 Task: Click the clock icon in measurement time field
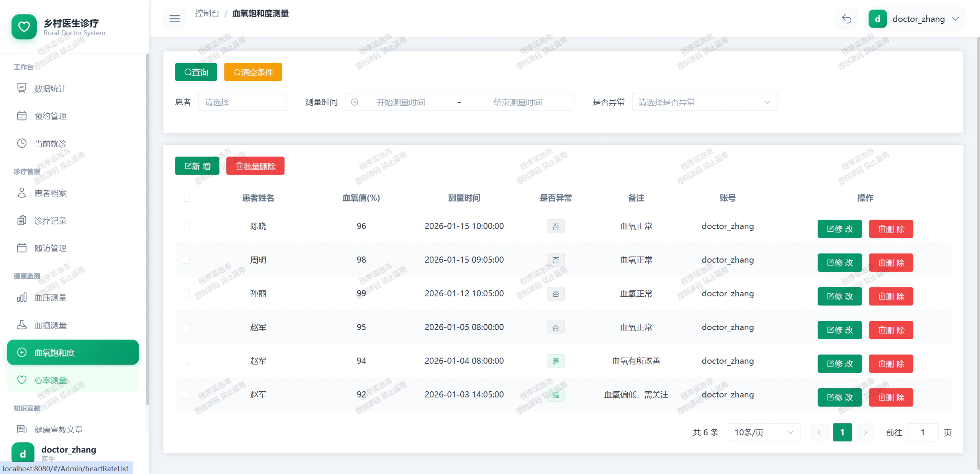(355, 102)
